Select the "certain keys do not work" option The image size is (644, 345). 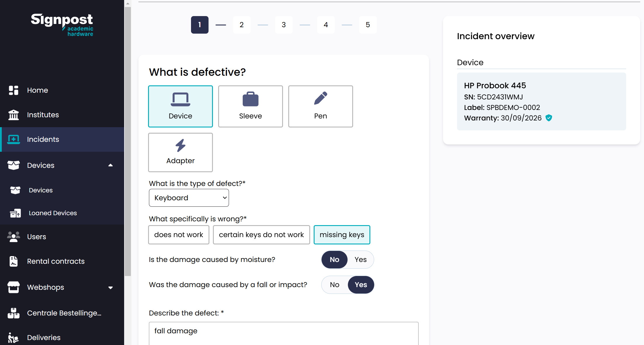[261, 235]
